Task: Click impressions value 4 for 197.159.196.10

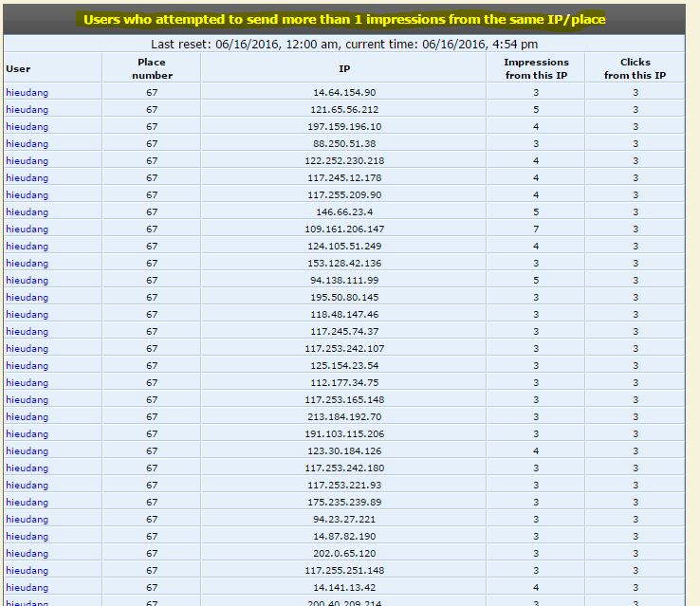Action: [x=536, y=127]
